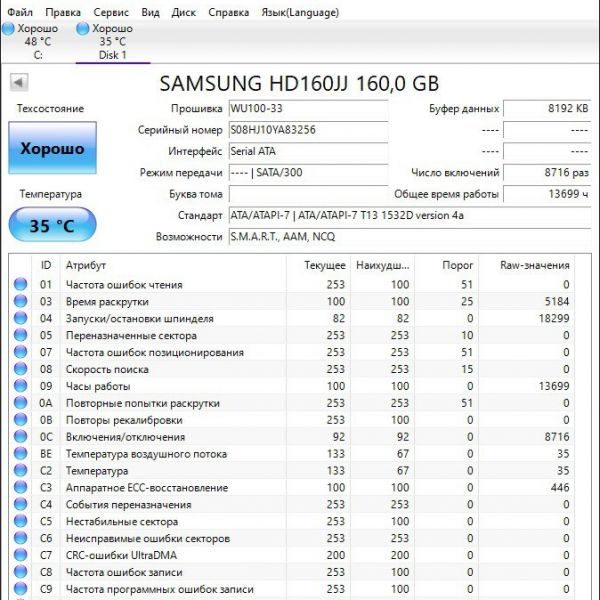This screenshot has width=600, height=600.
Task: Click the Текущее column header
Action: tap(318, 265)
